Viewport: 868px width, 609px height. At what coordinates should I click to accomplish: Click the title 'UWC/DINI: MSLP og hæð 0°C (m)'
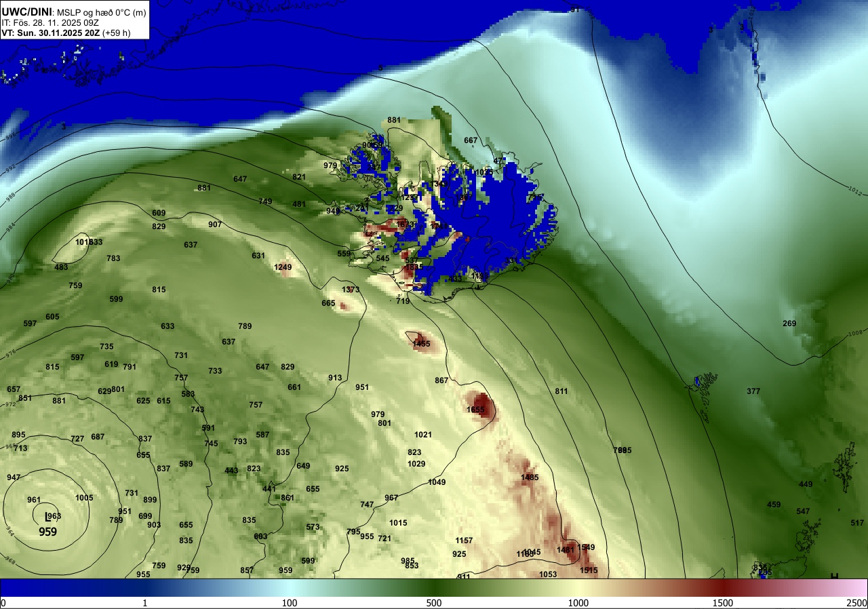point(73,12)
